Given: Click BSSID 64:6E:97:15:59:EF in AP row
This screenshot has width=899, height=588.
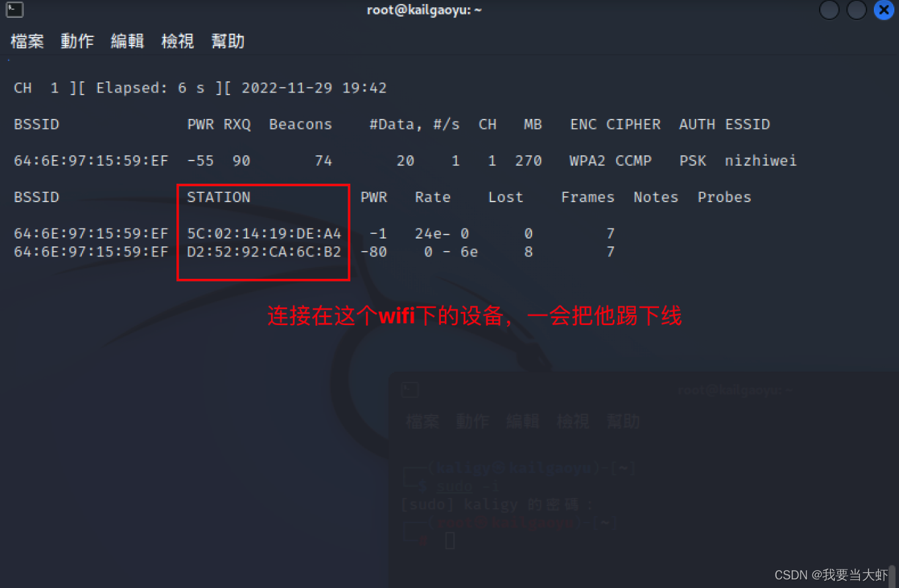Looking at the screenshot, I should coord(91,161).
